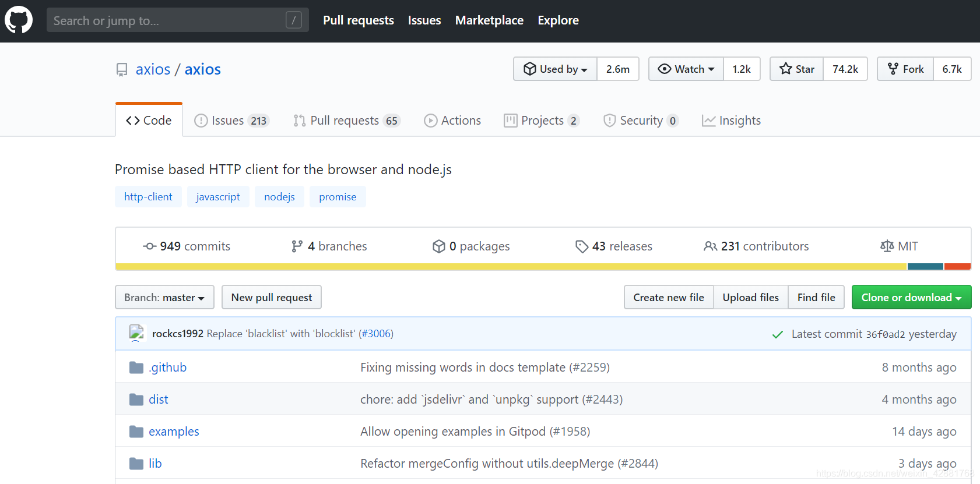Click Create new file button
Screen dimensions: 980x484
point(669,297)
